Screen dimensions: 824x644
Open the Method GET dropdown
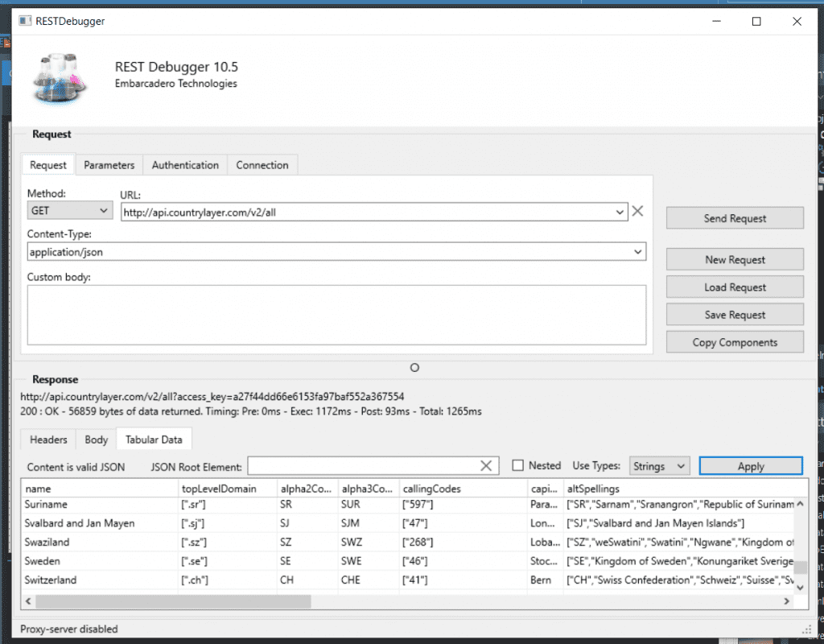click(70, 211)
